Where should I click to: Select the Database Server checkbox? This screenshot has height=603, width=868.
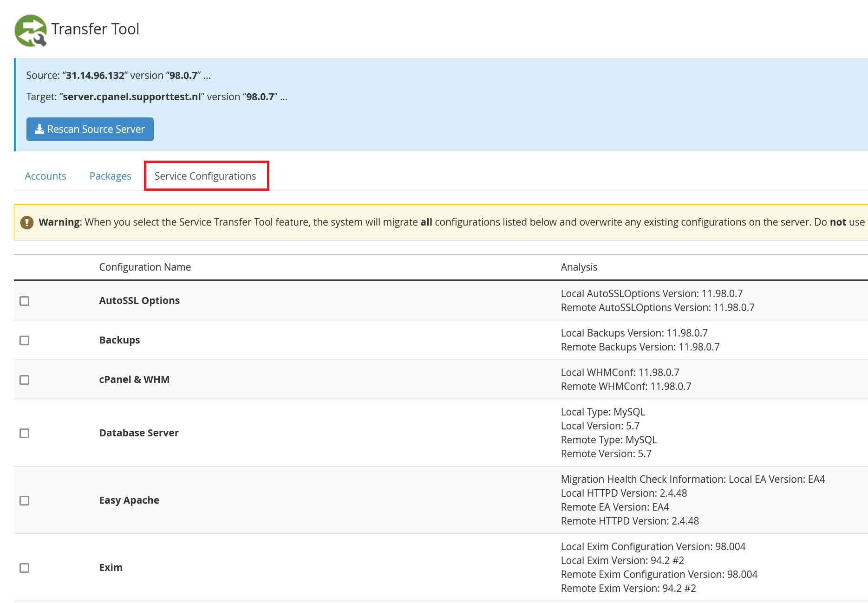[x=25, y=433]
